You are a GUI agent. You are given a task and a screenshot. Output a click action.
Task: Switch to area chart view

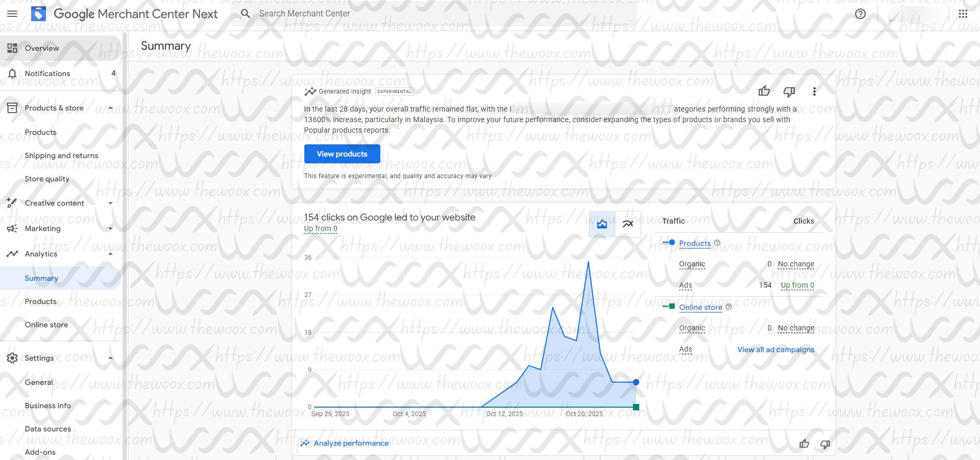[x=602, y=224]
